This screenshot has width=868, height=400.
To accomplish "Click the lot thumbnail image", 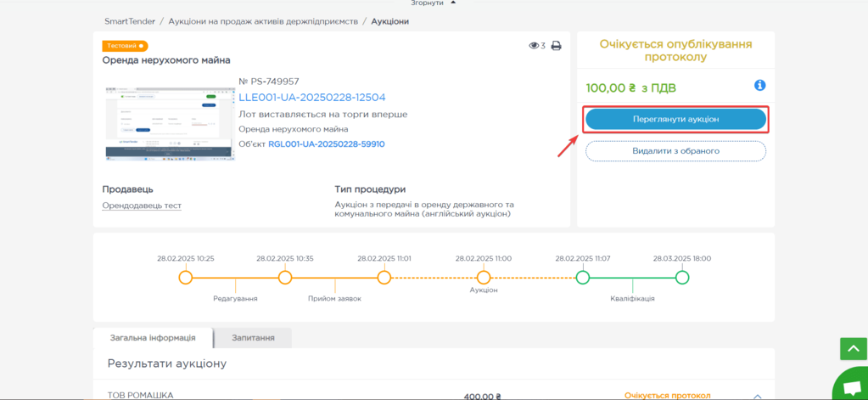I will pos(169,122).
